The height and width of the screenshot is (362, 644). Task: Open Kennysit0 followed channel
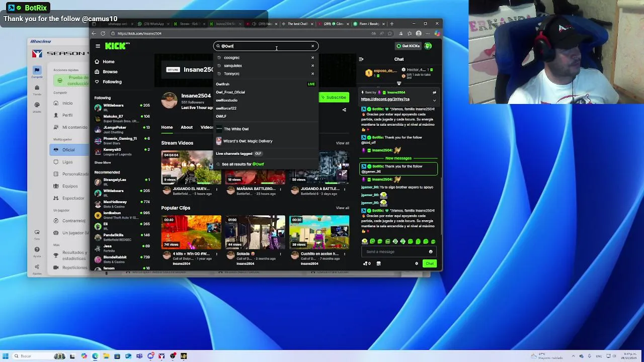[122, 151]
